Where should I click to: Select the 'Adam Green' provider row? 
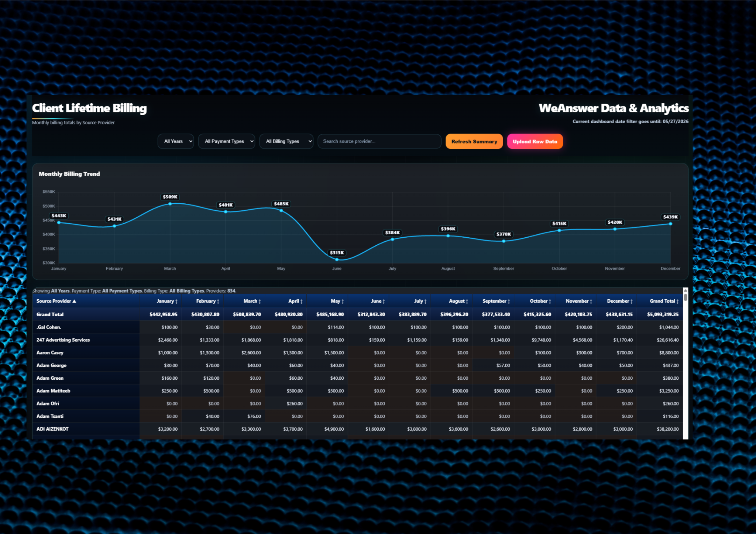(x=357, y=378)
